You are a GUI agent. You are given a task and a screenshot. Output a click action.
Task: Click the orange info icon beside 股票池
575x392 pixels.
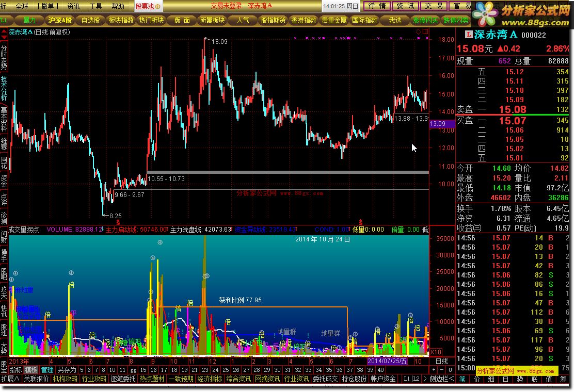(x=157, y=7)
